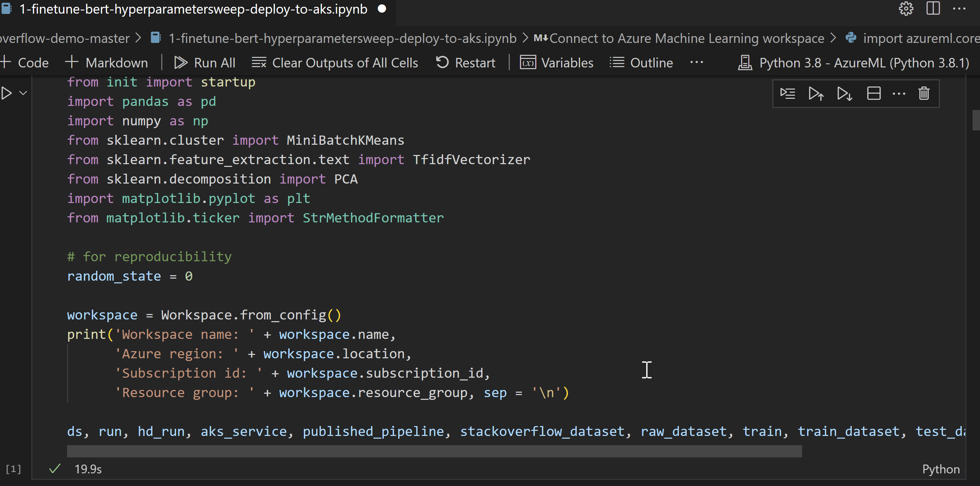Open cell More Actions ellipsis
Viewport: 980px width, 486px height.
pos(899,94)
